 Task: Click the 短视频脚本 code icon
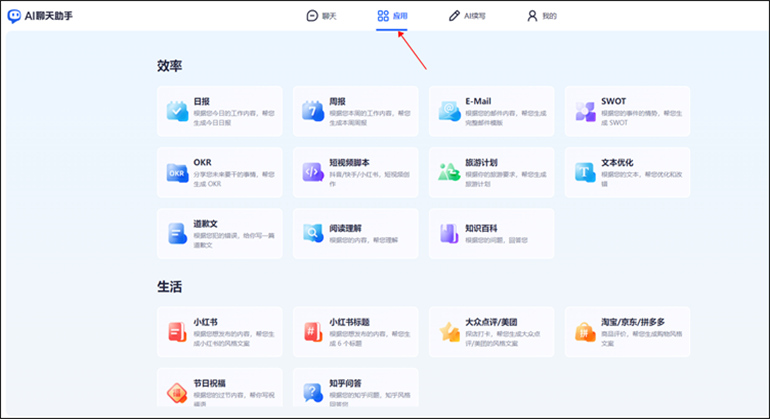[313, 172]
